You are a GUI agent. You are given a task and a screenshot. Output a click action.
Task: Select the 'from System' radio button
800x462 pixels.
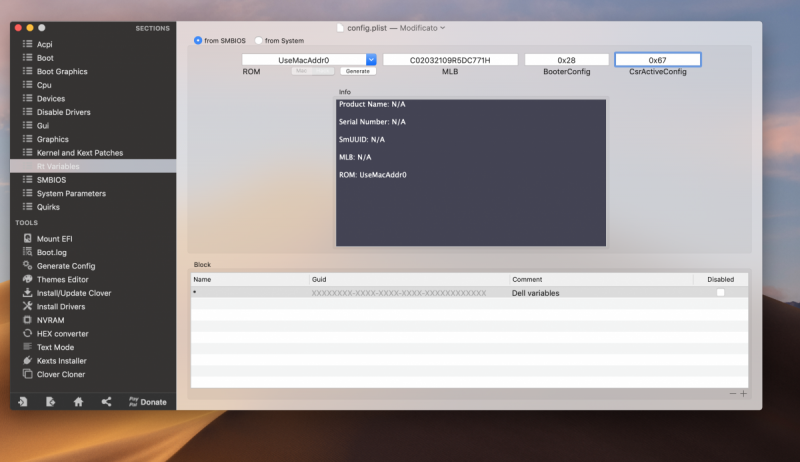(259, 41)
